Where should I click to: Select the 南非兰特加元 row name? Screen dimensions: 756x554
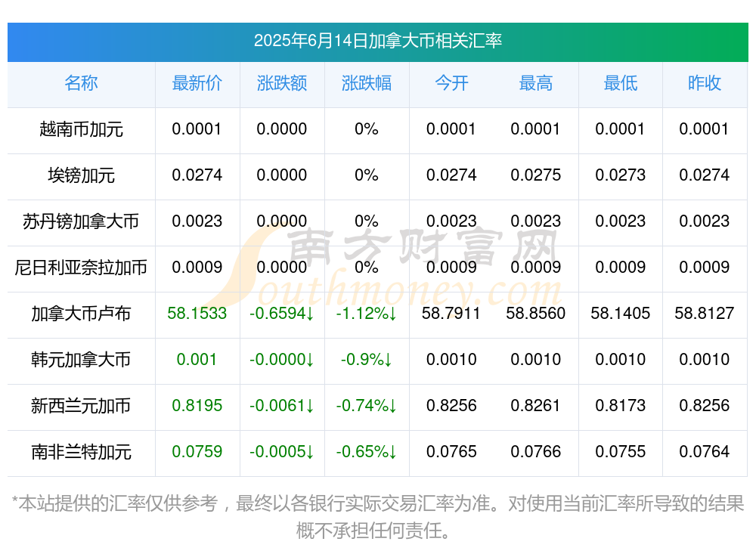(81, 452)
